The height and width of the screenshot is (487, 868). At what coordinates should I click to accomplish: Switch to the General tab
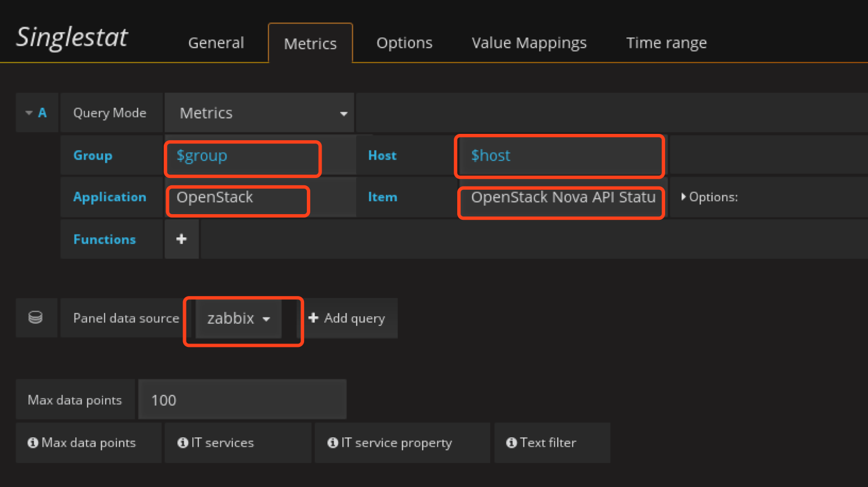[x=216, y=43]
